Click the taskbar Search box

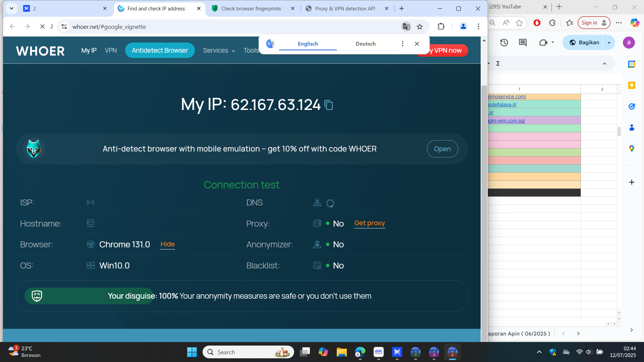pyautogui.click(x=248, y=352)
